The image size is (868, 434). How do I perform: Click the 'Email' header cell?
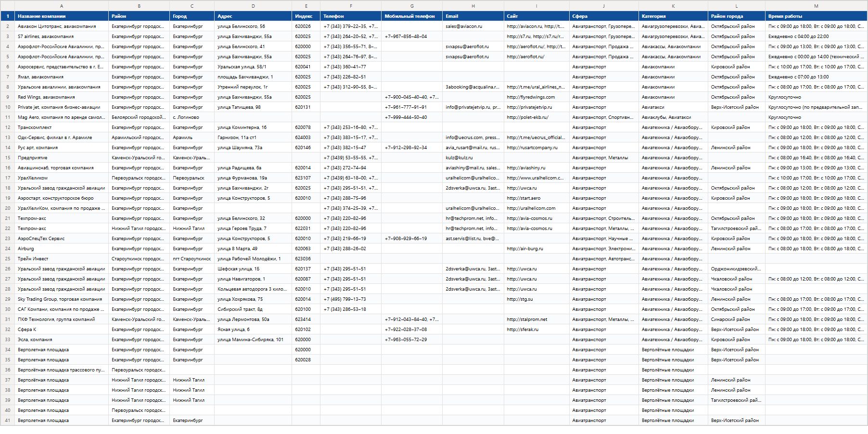click(473, 16)
